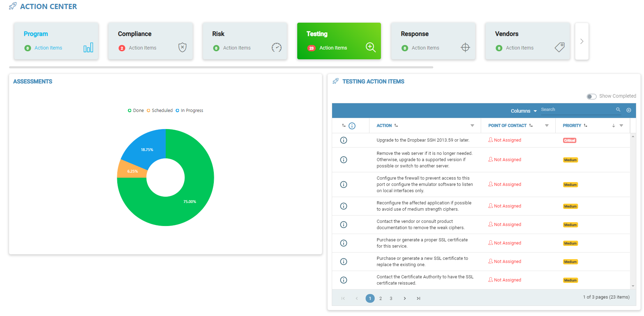Toggle the Done series in chart legend
Screen dimensions: 644x316
pos(136,111)
